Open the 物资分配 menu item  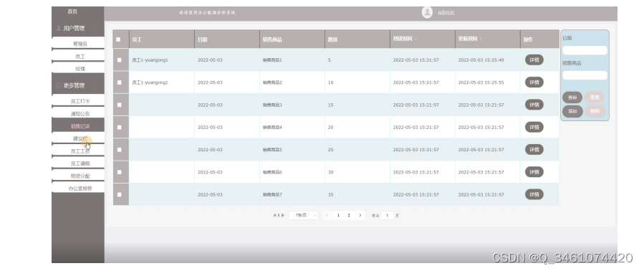pos(78,176)
